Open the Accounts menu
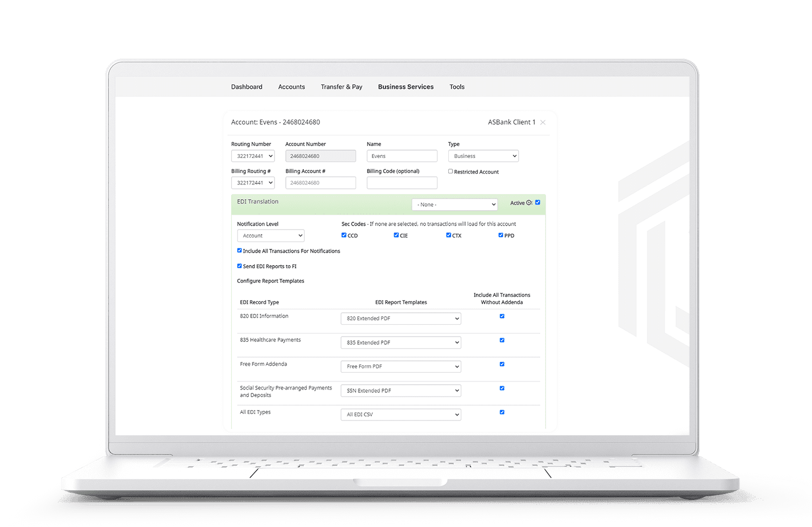The width and height of the screenshot is (812, 527). pos(291,87)
